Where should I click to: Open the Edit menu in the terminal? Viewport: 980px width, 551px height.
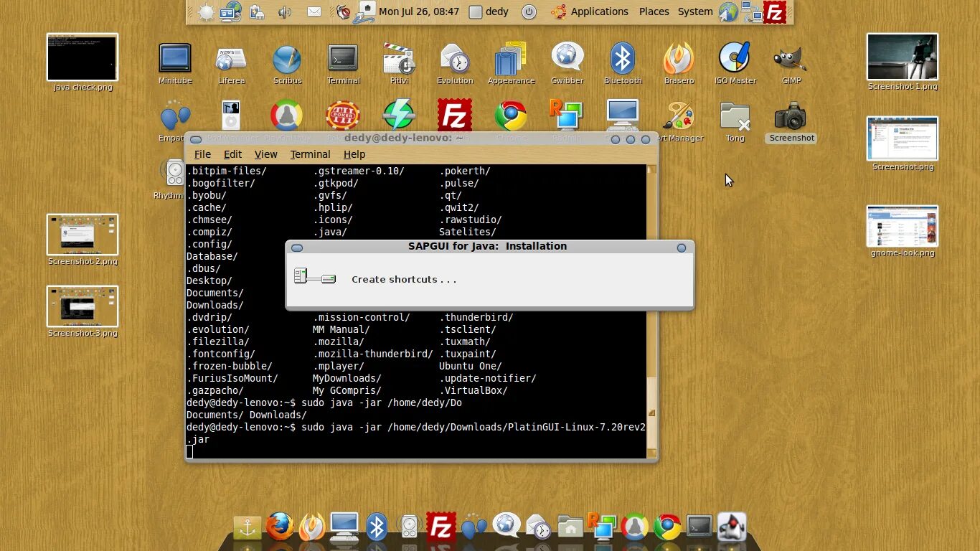[x=232, y=154]
